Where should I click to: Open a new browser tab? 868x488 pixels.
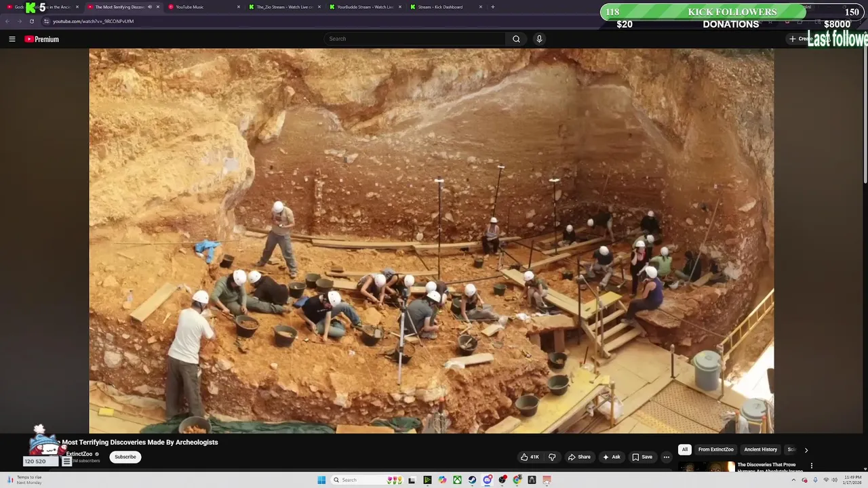(492, 7)
